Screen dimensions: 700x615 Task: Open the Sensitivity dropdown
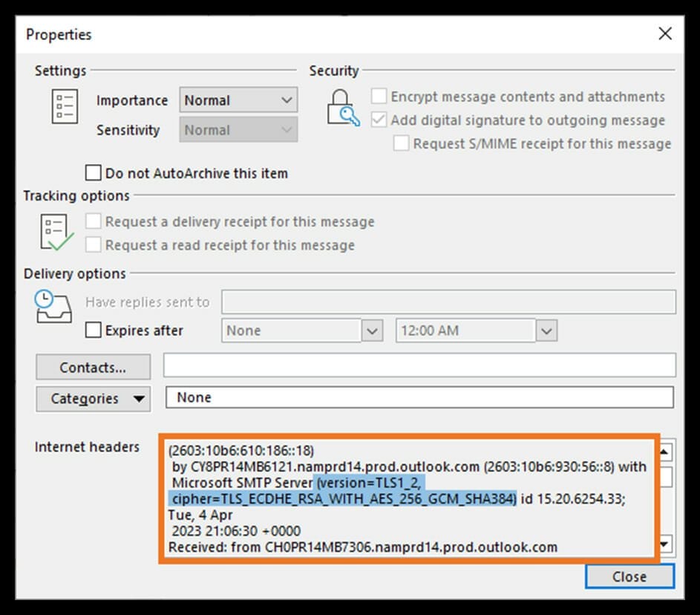point(238,130)
